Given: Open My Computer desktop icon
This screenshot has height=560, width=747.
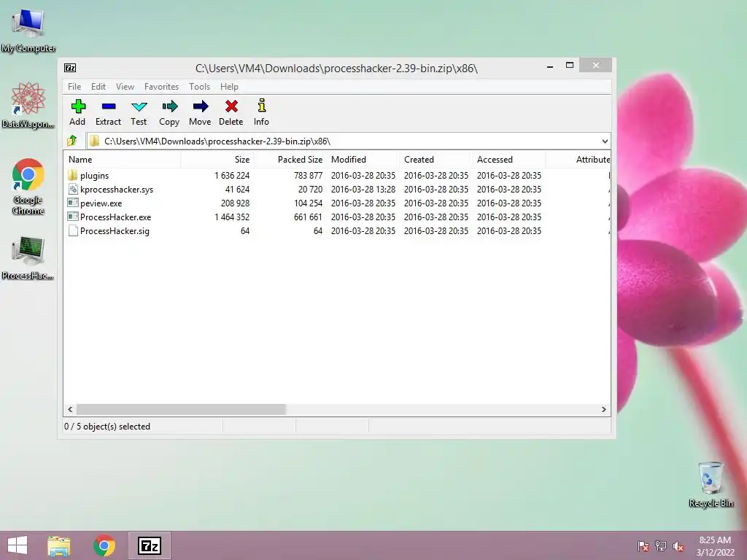Looking at the screenshot, I should tap(28, 31).
